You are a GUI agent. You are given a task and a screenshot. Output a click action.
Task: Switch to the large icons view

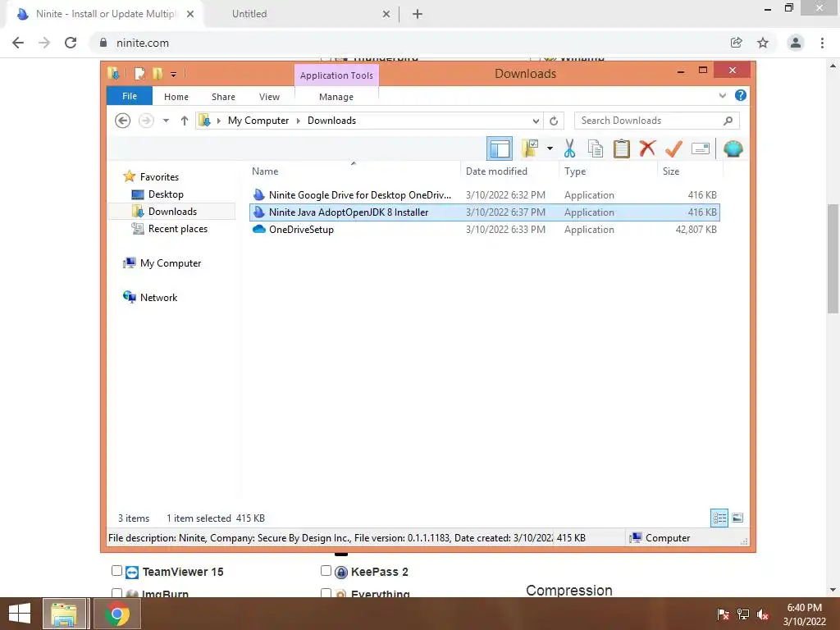coord(737,518)
